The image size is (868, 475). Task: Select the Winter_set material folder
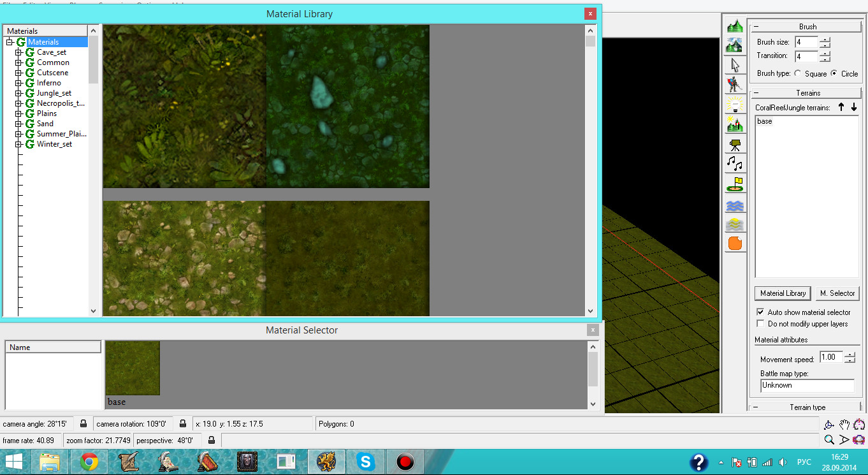[54, 144]
